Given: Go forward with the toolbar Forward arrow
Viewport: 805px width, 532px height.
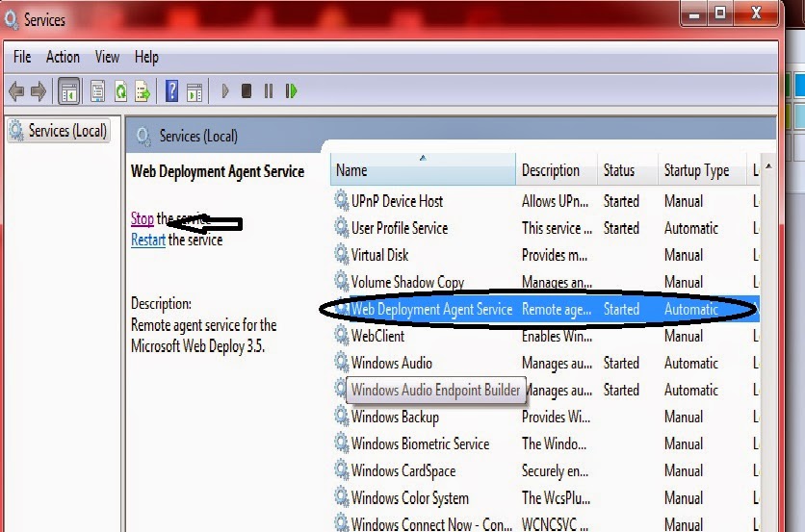Looking at the screenshot, I should tap(39, 91).
